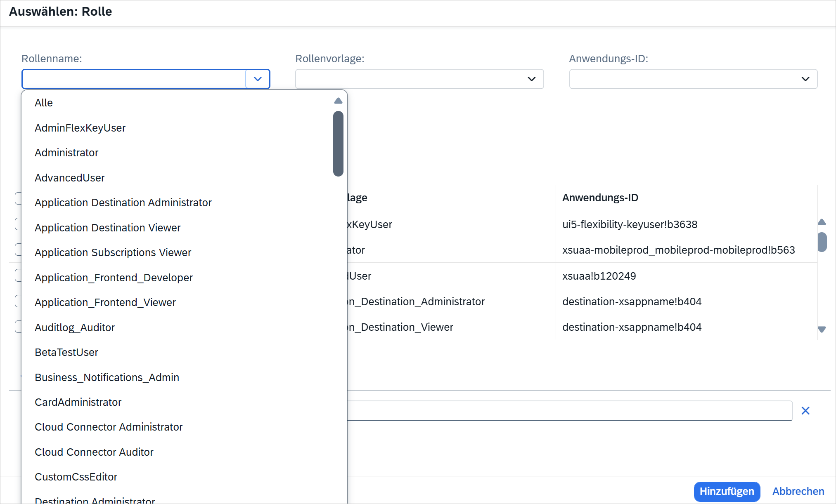
Task: Click table scroll-up arrow
Action: [822, 222]
